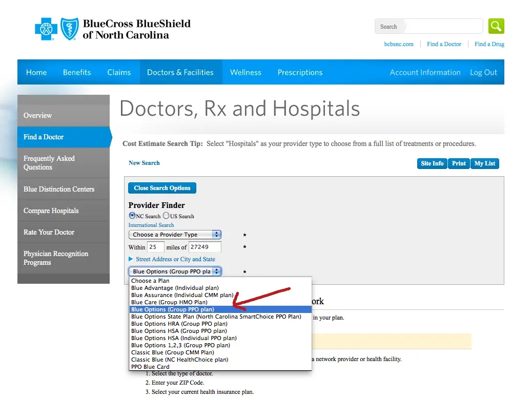The width and height of the screenshot is (532, 400).
Task: Click the ZIP code field showing 27249
Action: click(x=206, y=246)
